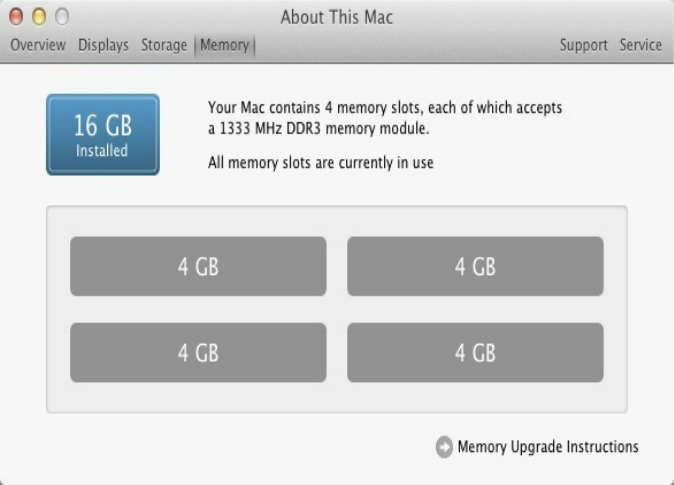Click the About This Mac title text
This screenshot has width=674, height=485.
(336, 17)
